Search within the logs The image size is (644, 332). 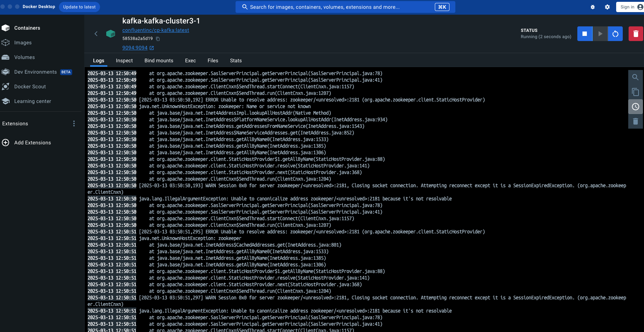tap(636, 77)
